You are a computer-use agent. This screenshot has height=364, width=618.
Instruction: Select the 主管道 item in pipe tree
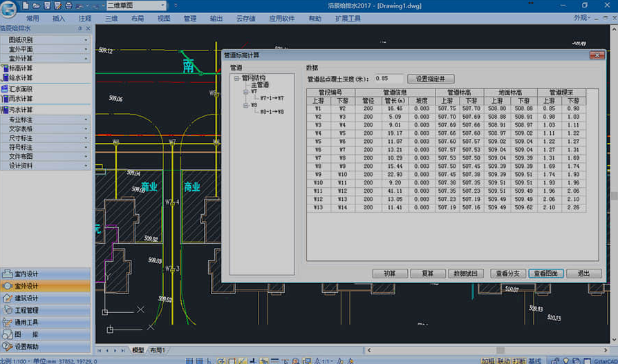[260, 85]
